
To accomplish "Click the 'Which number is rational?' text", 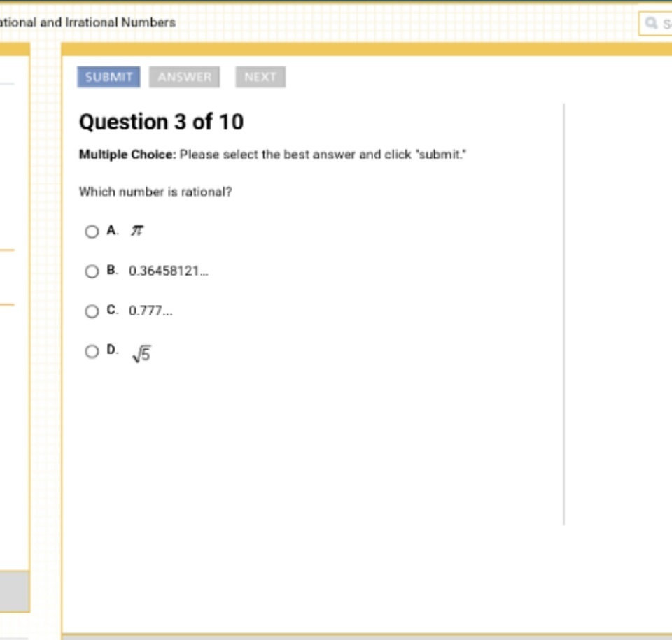I will coord(155,192).
